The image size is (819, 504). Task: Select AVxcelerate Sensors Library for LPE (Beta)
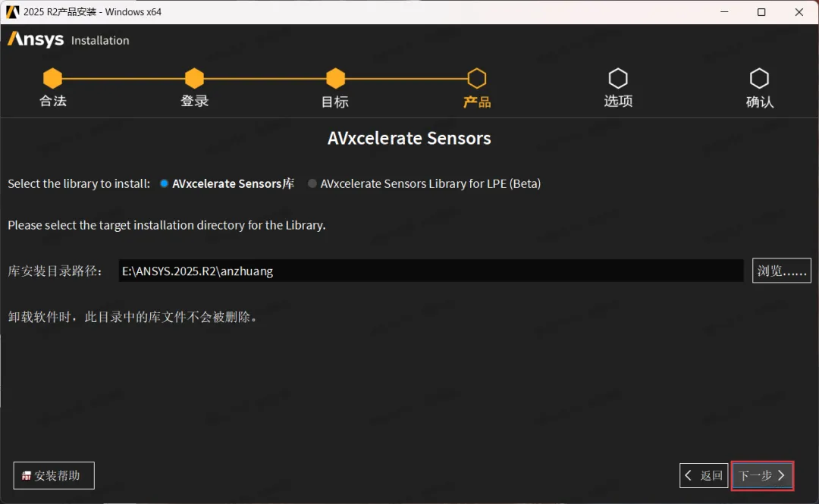(x=312, y=183)
